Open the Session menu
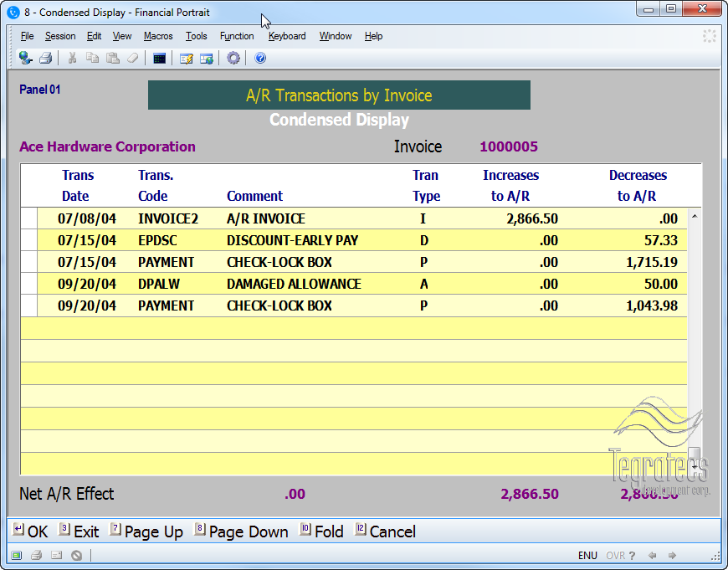The width and height of the screenshot is (728, 570). coord(60,36)
